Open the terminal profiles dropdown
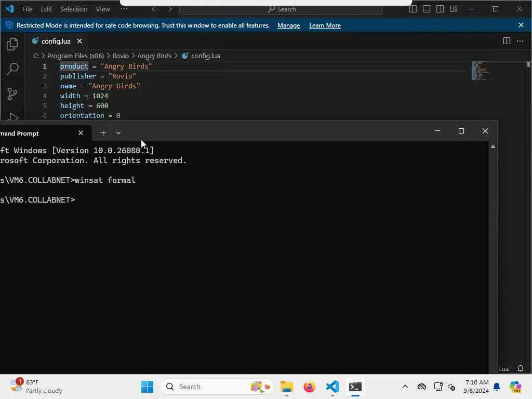532x399 pixels. [x=118, y=133]
